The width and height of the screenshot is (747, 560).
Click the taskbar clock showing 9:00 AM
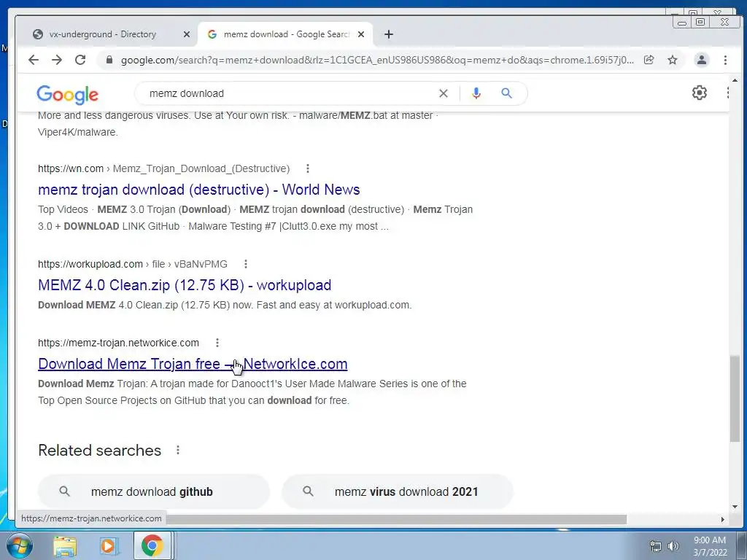click(x=709, y=546)
